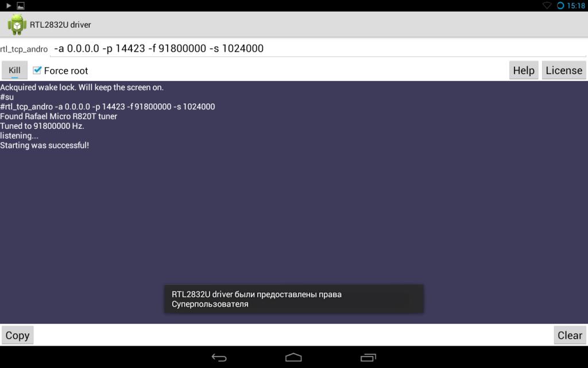Tap the RTL2832U driver Android app icon

click(x=17, y=25)
